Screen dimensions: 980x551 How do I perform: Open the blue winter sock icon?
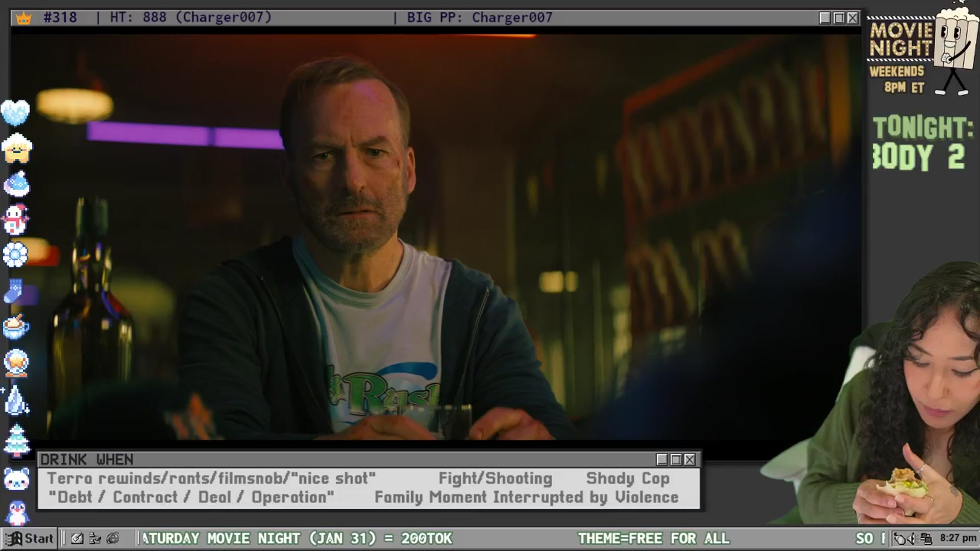coord(14,291)
